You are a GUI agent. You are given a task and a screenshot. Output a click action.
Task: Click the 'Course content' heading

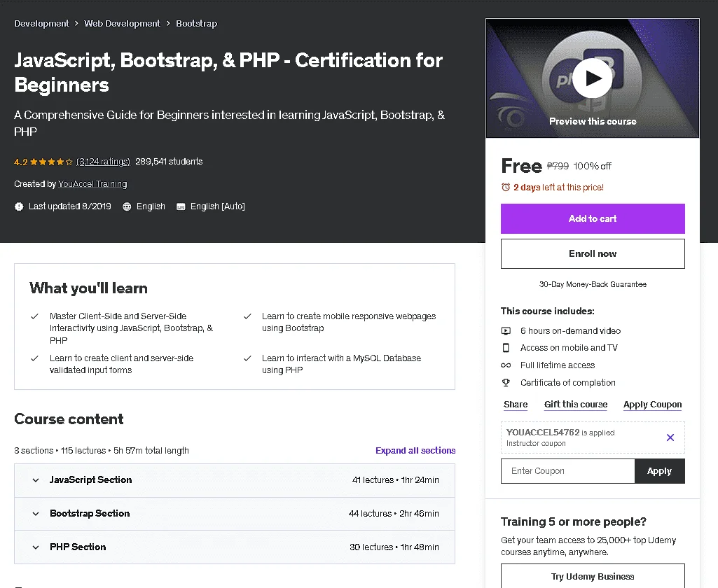coord(69,419)
